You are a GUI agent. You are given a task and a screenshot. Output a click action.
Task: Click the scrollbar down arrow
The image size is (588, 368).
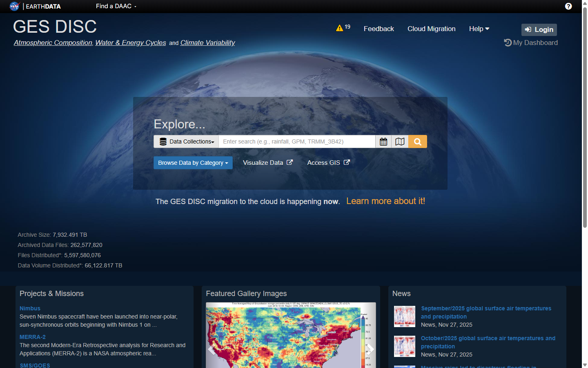(x=585, y=365)
